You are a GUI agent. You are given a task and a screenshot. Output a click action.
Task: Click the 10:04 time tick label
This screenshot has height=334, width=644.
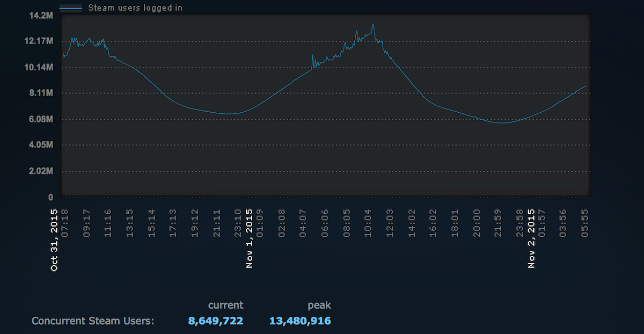point(368,223)
